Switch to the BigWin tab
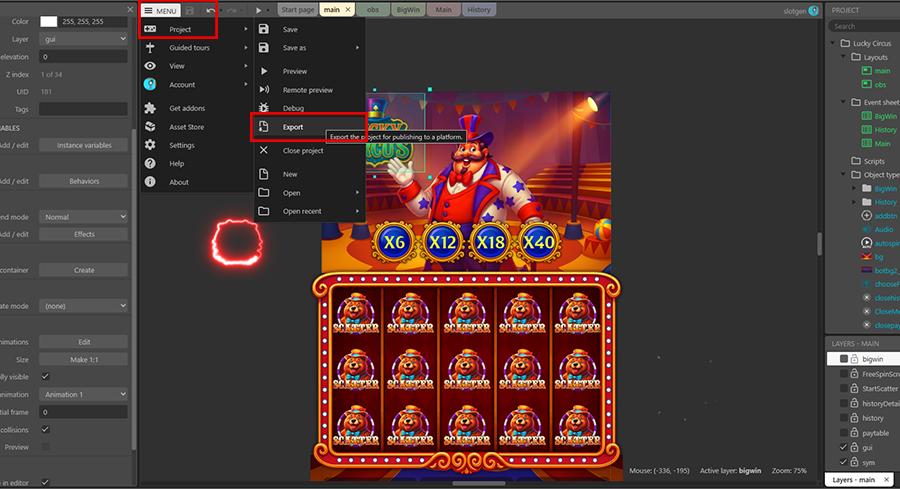900x489 pixels. click(407, 9)
